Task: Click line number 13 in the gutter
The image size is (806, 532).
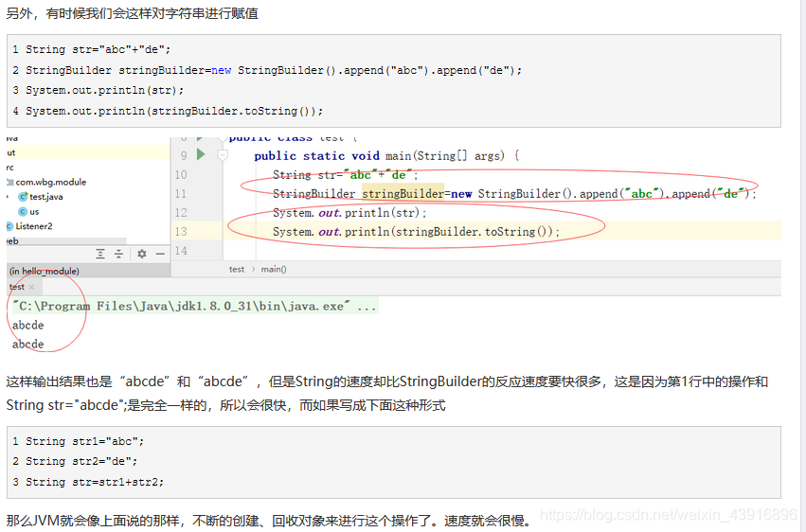Action: click(x=181, y=232)
